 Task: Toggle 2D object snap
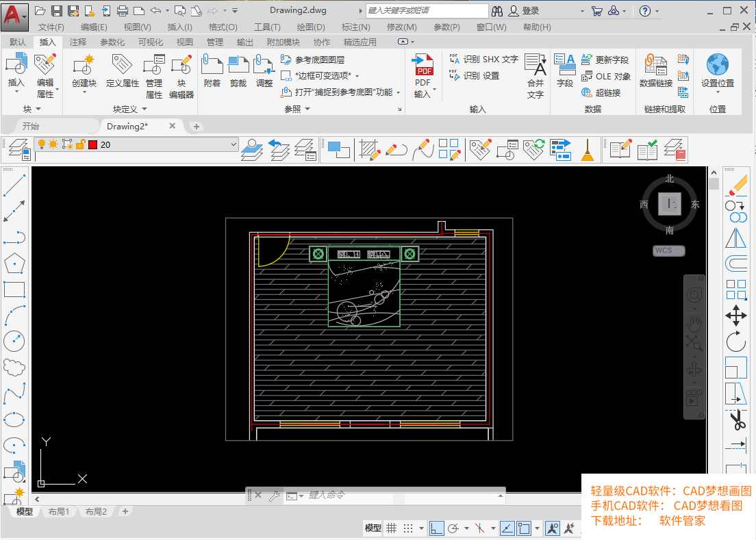pos(524,528)
